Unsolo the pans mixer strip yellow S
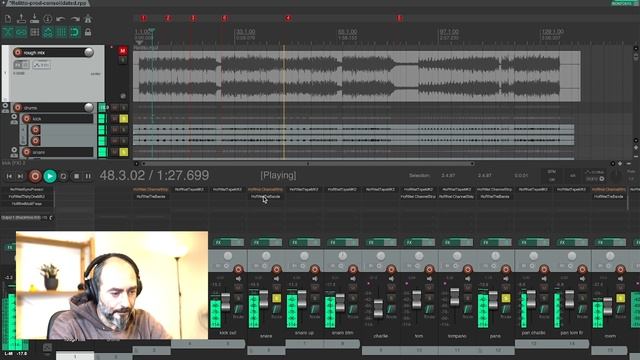The height and width of the screenshot is (360, 640). [506, 298]
